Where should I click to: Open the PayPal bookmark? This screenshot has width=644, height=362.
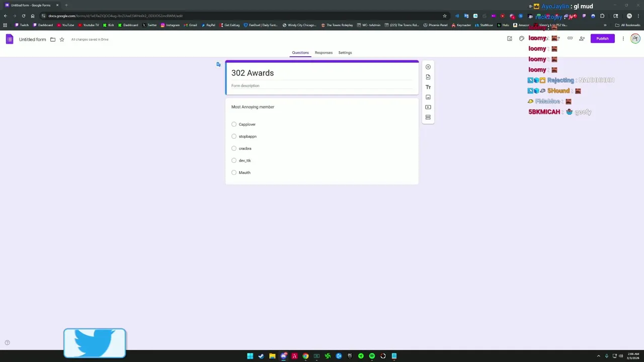208,25
